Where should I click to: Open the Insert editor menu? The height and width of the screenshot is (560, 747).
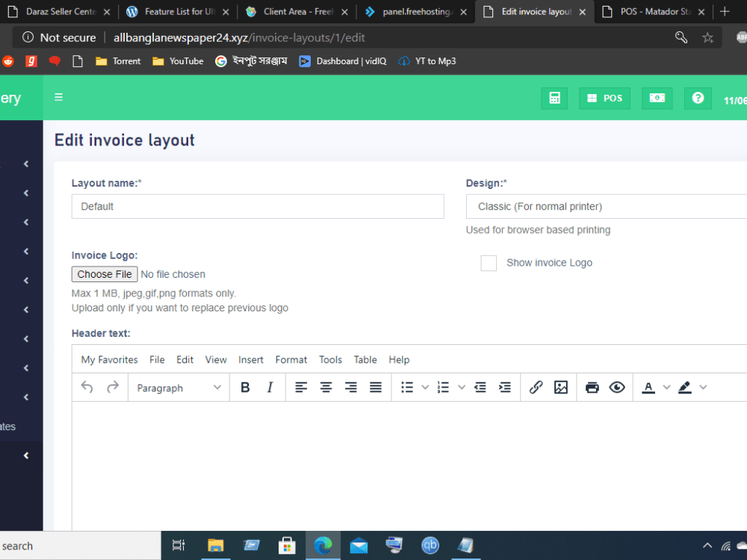[x=250, y=360]
